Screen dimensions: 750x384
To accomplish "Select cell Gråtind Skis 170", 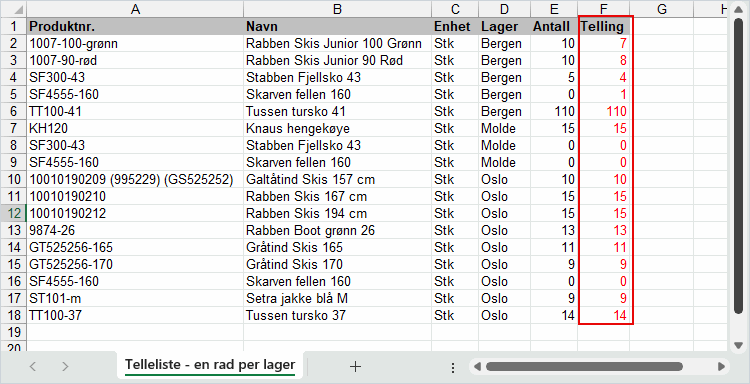I will (338, 264).
